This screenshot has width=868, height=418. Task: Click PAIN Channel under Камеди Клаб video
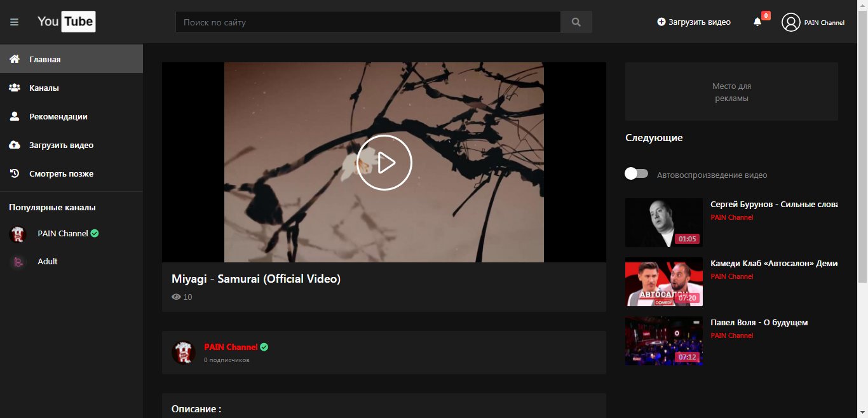(x=732, y=276)
